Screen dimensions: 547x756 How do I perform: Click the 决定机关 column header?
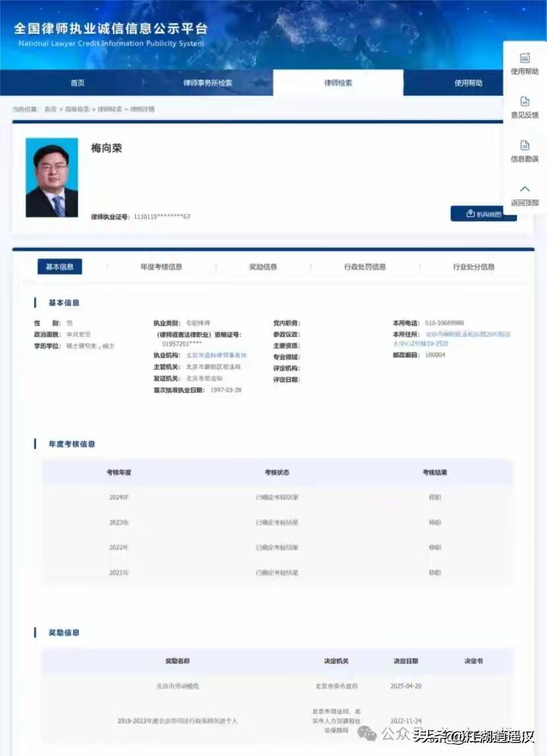coord(336,661)
